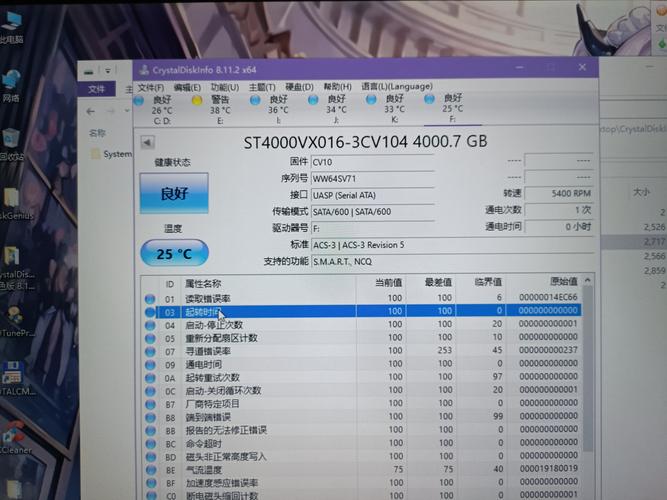This screenshot has height=500, width=667.
Task: Click the serial number field WW64SV71
Action: click(x=372, y=179)
